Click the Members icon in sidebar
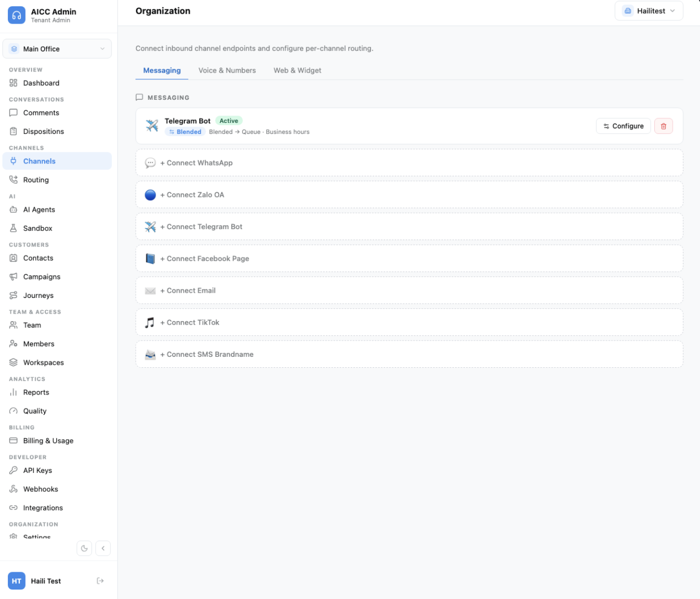Screen dimensions: 700x599 point(14,344)
